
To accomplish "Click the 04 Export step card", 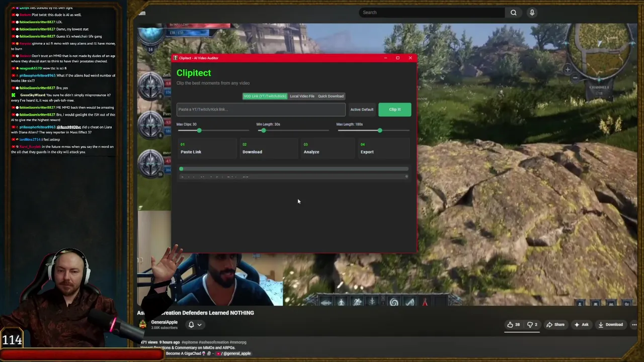I will [384, 148].
